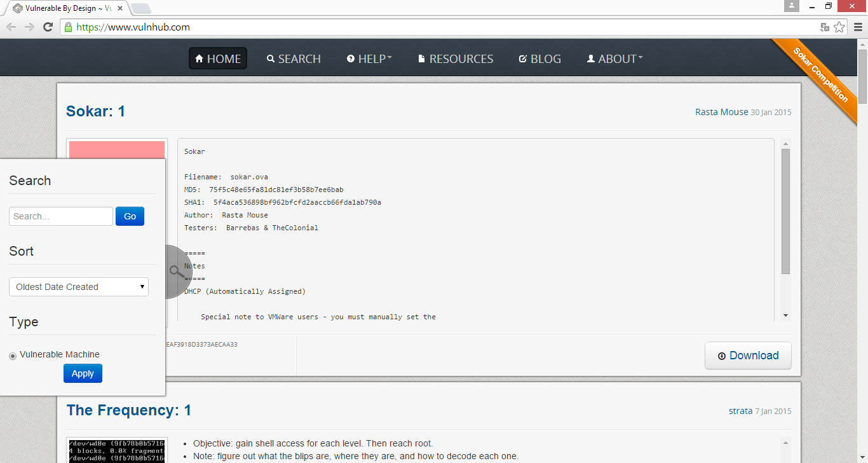Click the MD5 hash line in description
Screen dimensions: 868x463
pos(264,190)
